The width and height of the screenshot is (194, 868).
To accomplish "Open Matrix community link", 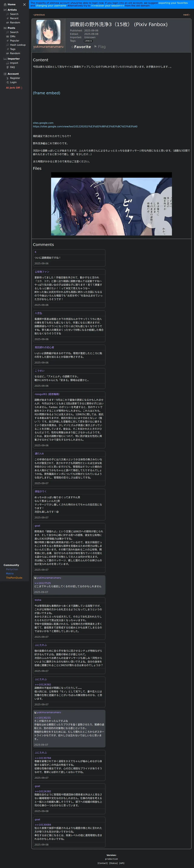I will click(x=10, y=574).
